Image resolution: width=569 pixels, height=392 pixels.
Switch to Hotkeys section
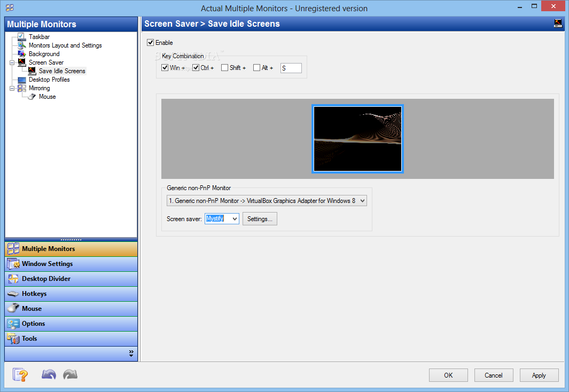pos(71,294)
